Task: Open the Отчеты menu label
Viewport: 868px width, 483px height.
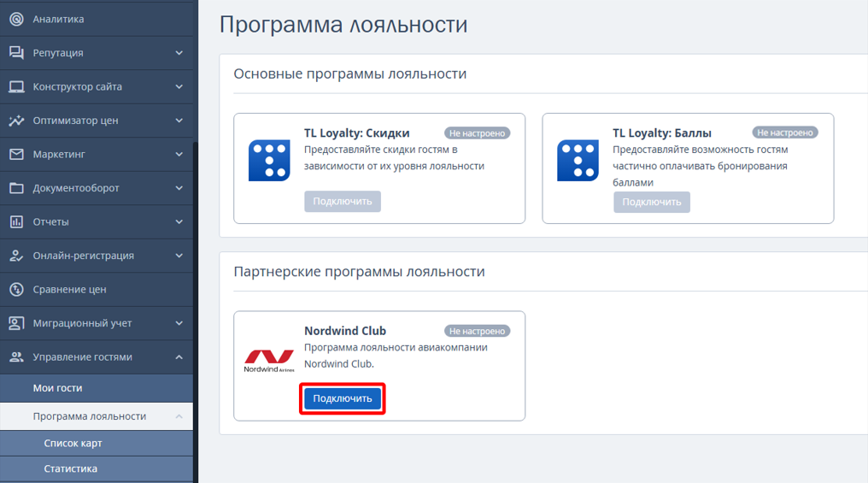Action: pos(51,222)
